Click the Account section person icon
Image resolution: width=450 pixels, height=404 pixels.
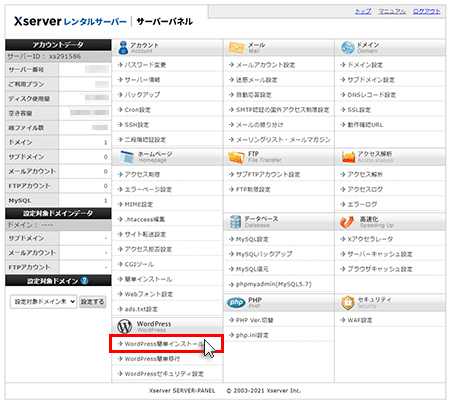123,48
